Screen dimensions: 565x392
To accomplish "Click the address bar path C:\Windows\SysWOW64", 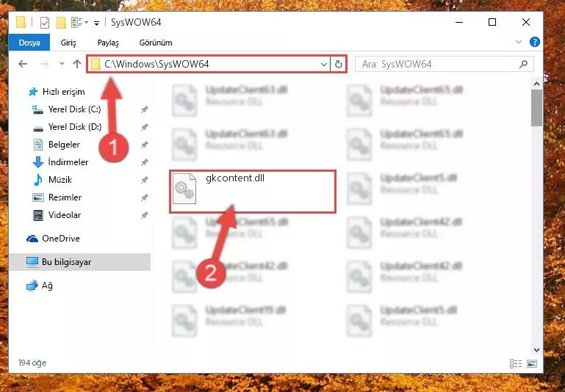I will click(x=156, y=64).
